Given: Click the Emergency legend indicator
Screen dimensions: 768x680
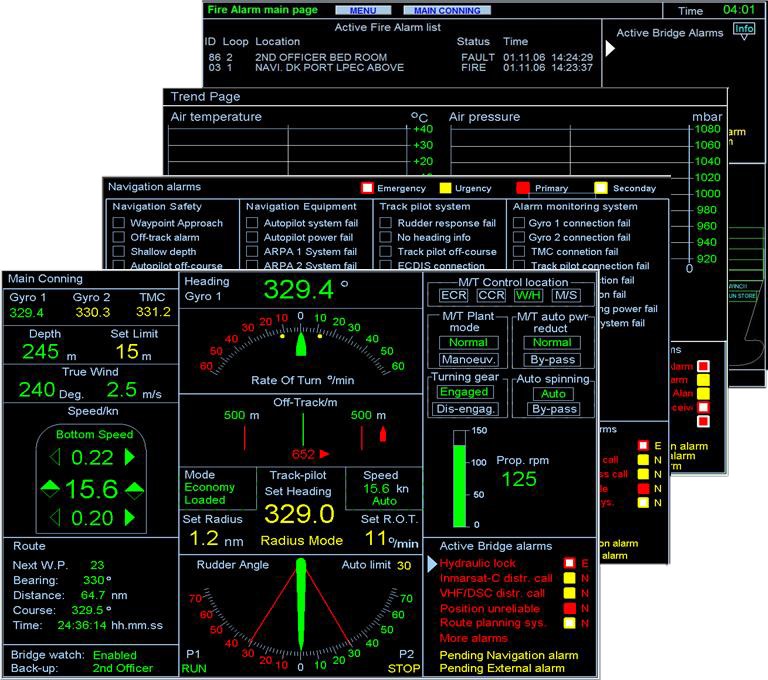Looking at the screenshot, I should pyautogui.click(x=367, y=188).
